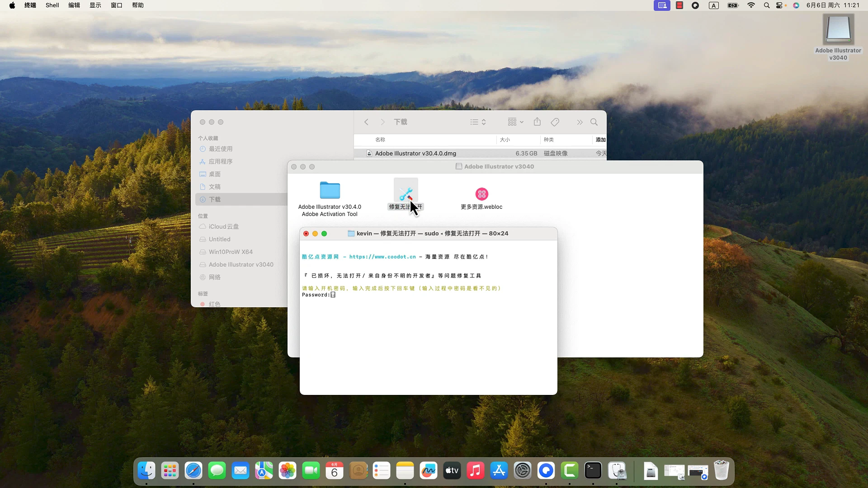Open FaceTime from the Dock
Image resolution: width=868 pixels, height=488 pixels.
(311, 471)
